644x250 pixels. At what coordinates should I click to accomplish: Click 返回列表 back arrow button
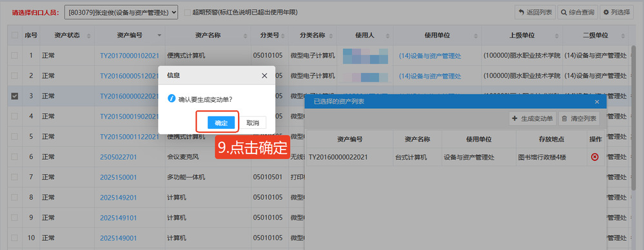tap(535, 12)
